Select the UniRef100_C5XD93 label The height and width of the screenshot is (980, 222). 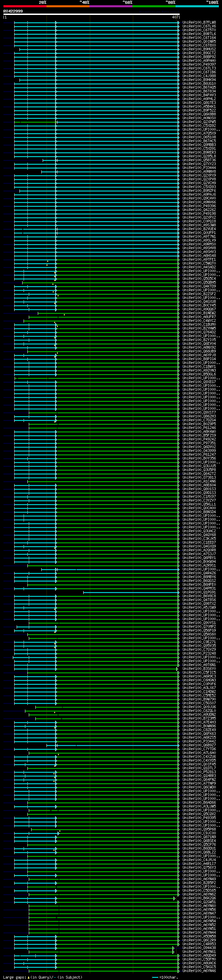(x=199, y=187)
